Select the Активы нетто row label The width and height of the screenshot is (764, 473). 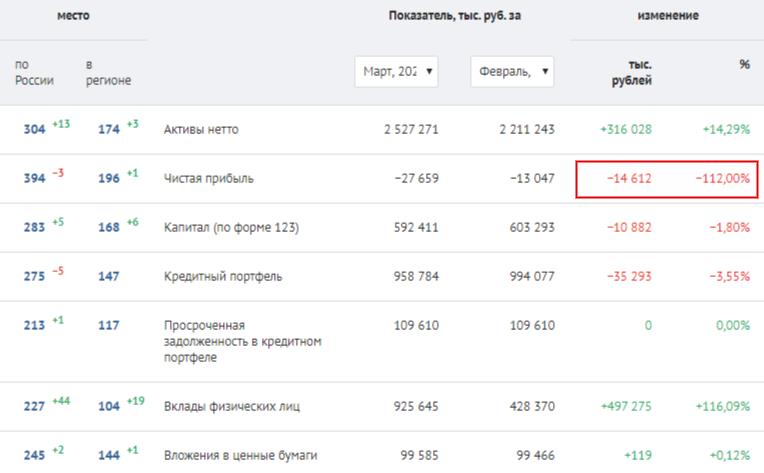tap(201, 130)
